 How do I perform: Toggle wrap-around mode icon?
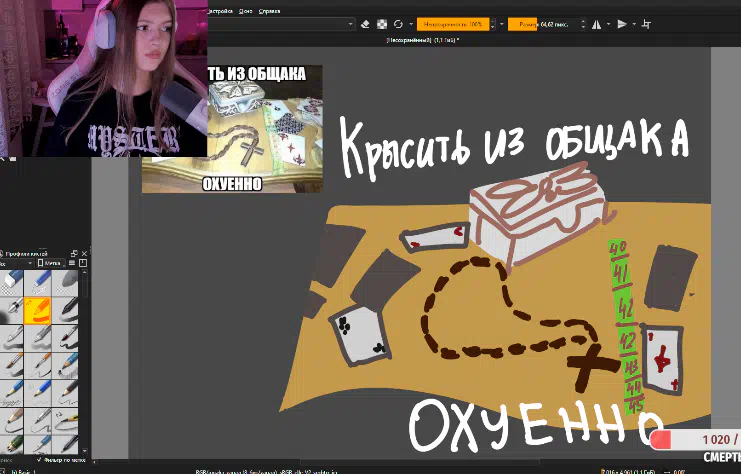point(648,24)
